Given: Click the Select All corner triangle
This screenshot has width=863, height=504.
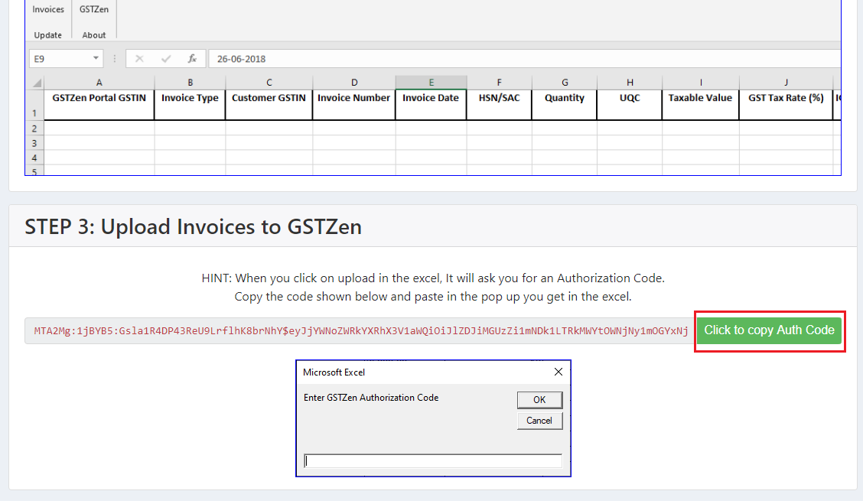Looking at the screenshot, I should (x=37, y=83).
